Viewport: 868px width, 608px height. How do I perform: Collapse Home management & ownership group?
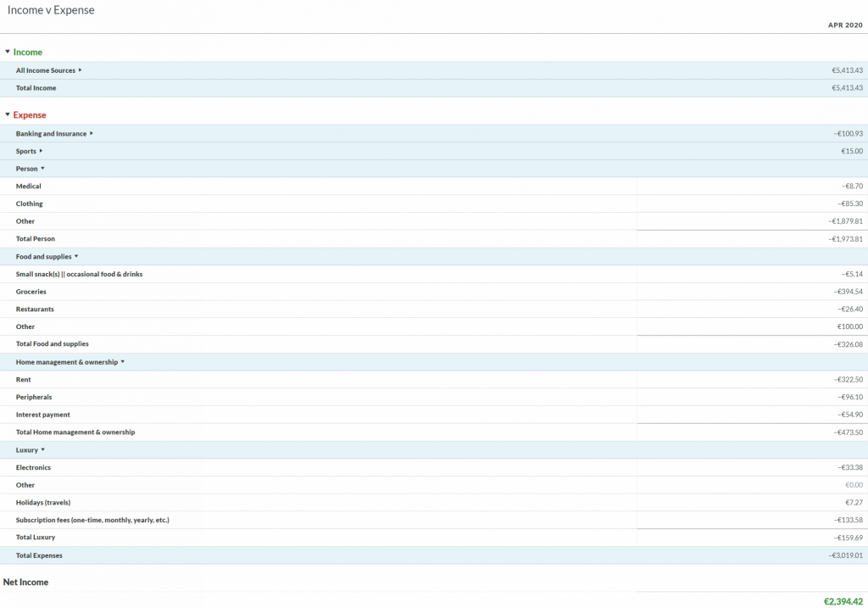pyautogui.click(x=123, y=362)
